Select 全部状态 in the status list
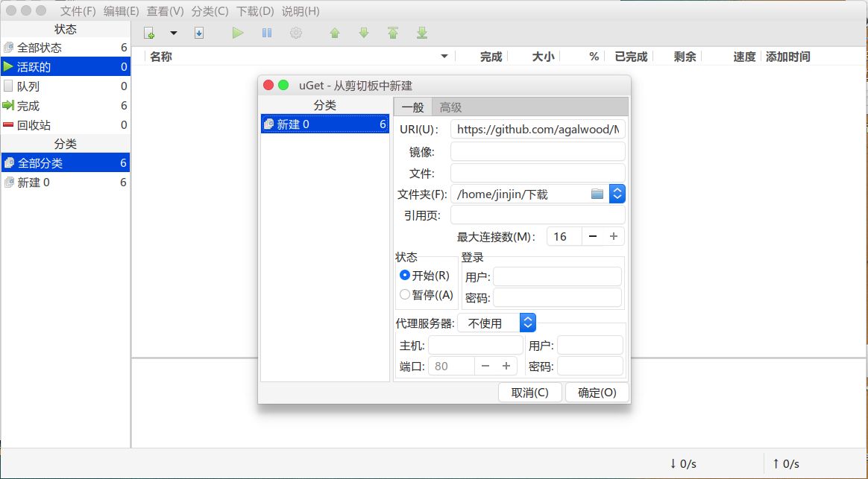The image size is (868, 479). coord(66,48)
